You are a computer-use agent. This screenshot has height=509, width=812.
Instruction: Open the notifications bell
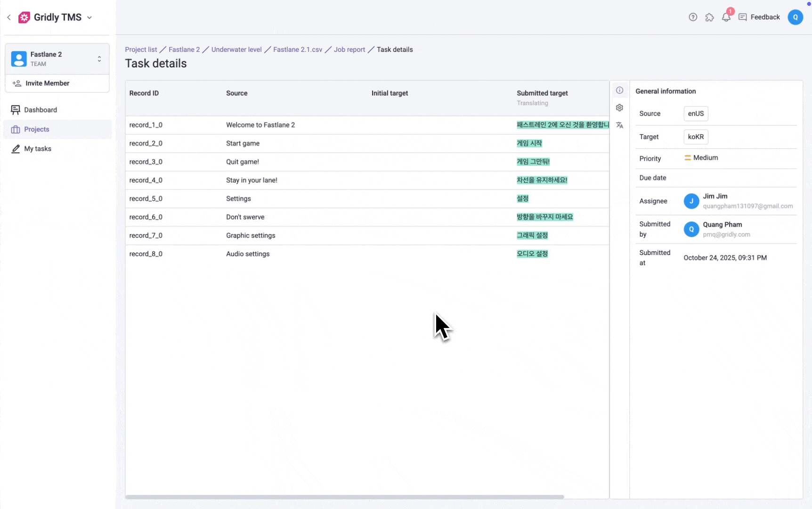coord(726,17)
